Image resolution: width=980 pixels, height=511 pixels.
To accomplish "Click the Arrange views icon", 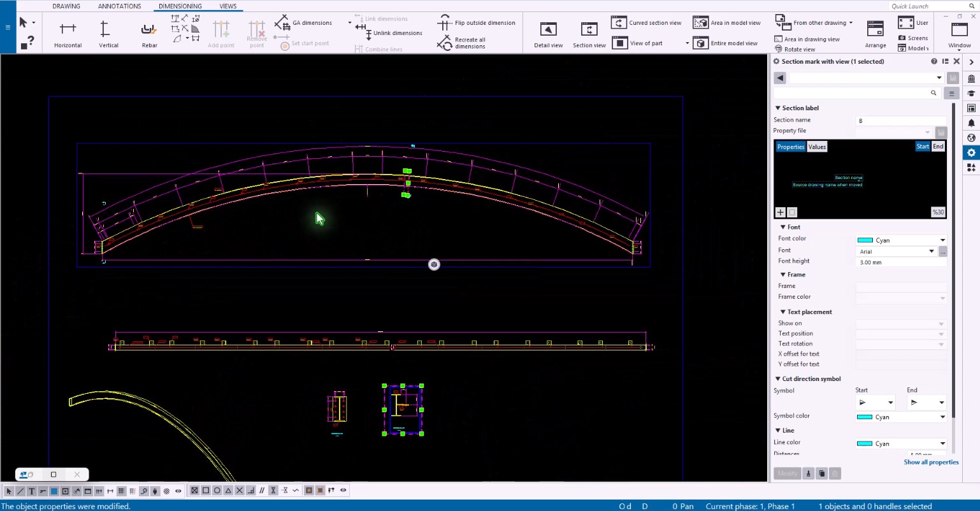I will 876,34.
